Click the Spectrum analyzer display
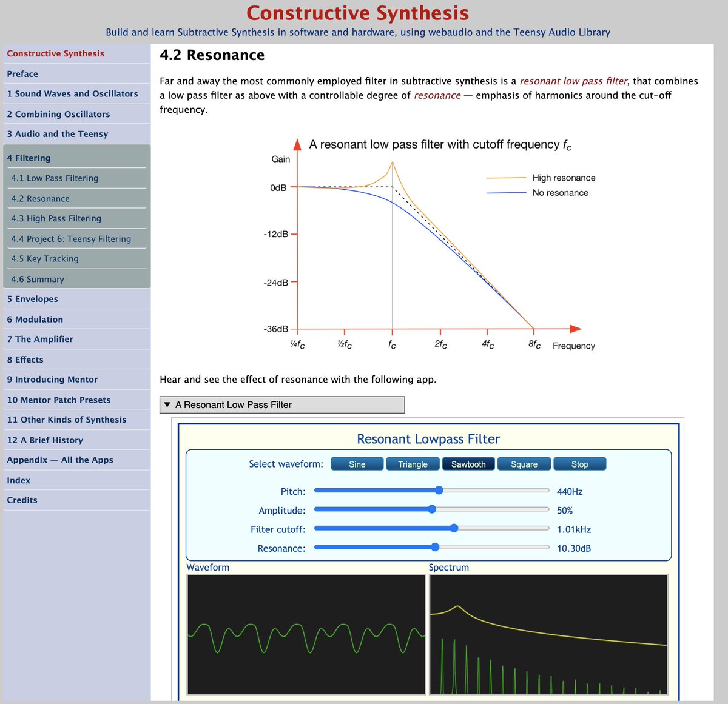728x704 pixels. (x=549, y=634)
